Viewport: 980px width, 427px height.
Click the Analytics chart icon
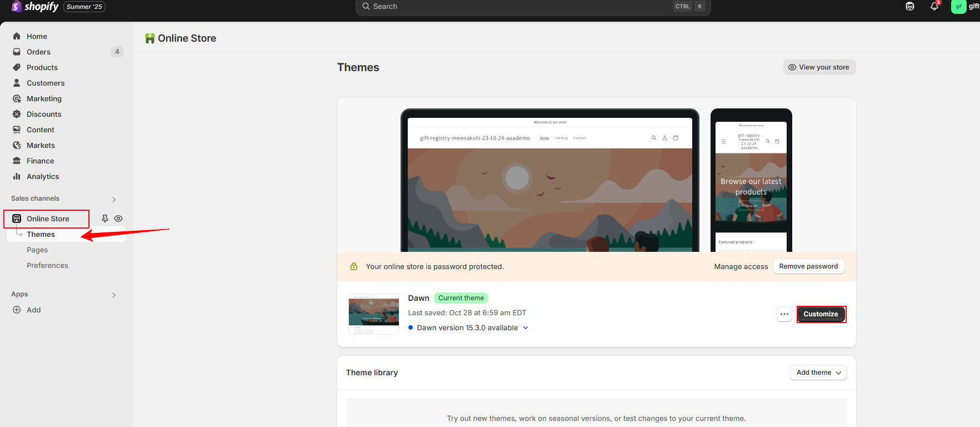coord(17,176)
